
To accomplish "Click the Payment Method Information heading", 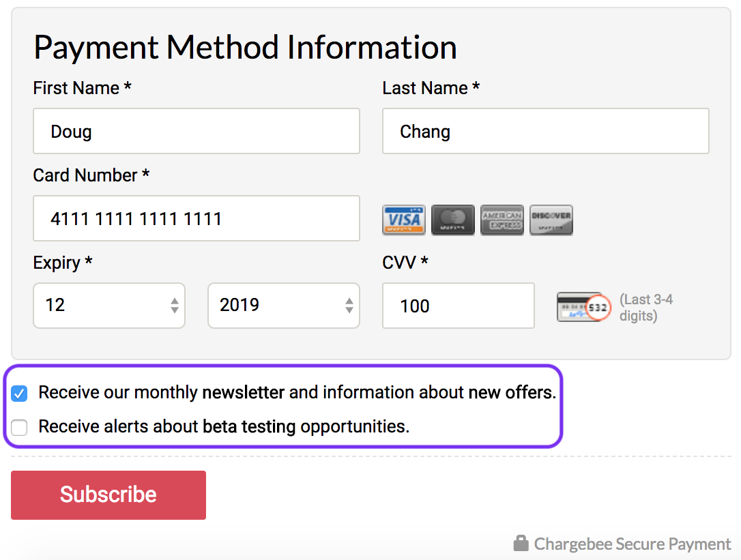I will pyautogui.click(x=245, y=48).
